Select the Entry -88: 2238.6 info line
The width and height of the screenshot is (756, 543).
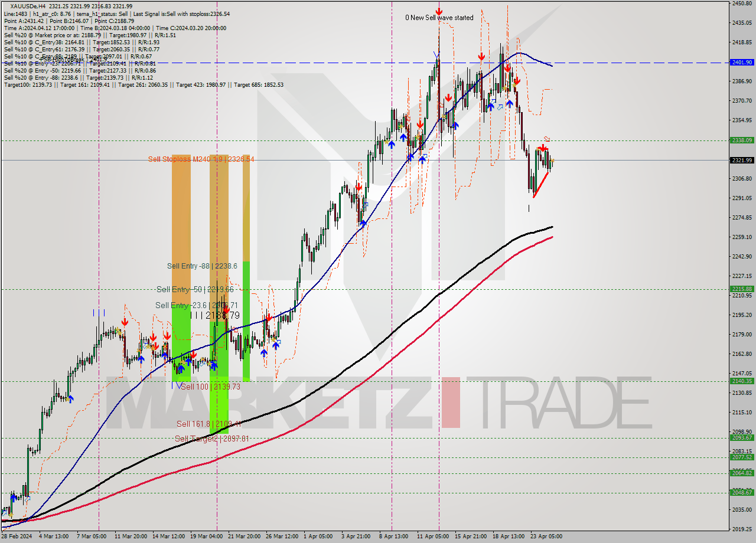point(78,77)
